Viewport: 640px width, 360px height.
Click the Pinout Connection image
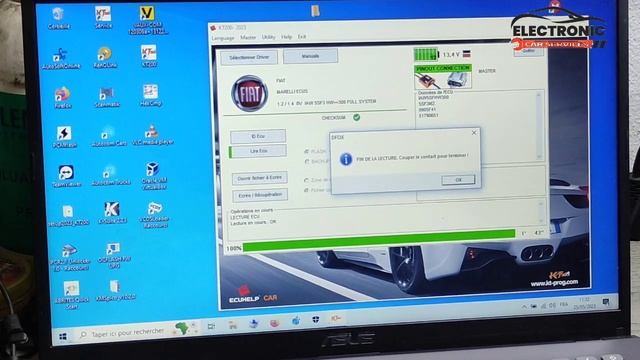tap(443, 77)
